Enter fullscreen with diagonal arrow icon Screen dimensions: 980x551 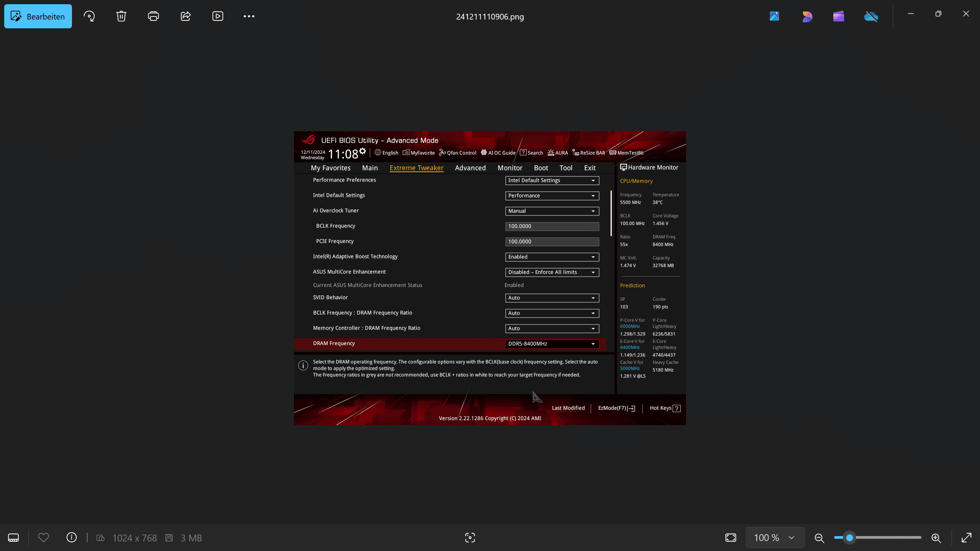(966, 538)
